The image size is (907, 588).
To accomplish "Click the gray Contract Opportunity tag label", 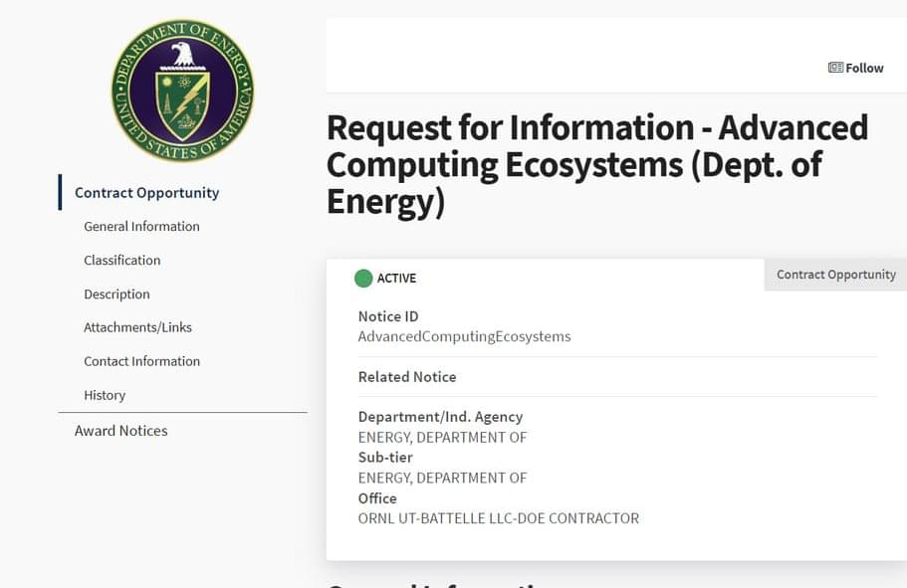I will [x=835, y=275].
